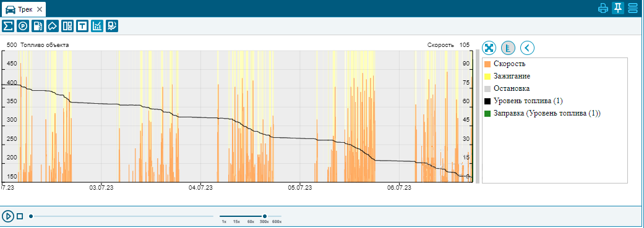This screenshot has width=644, height=228.
Task: Toggle the pin panel button
Action: [x=618, y=8]
